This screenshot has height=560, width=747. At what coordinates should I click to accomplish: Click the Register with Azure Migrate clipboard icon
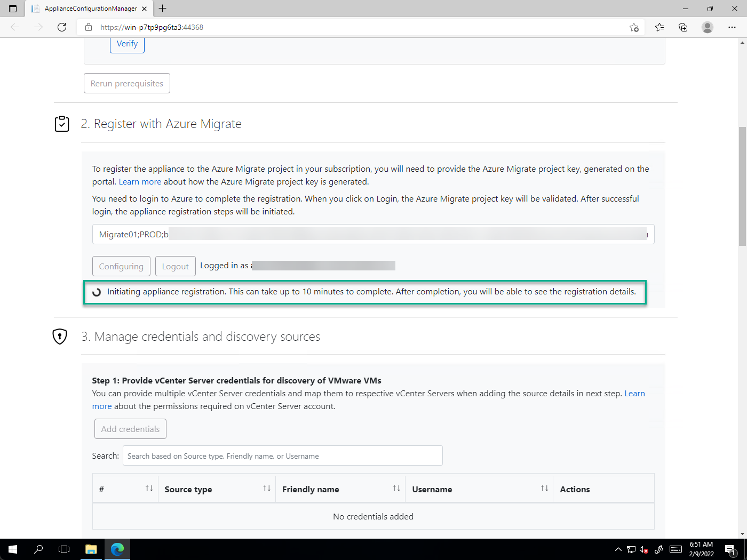[x=62, y=124]
